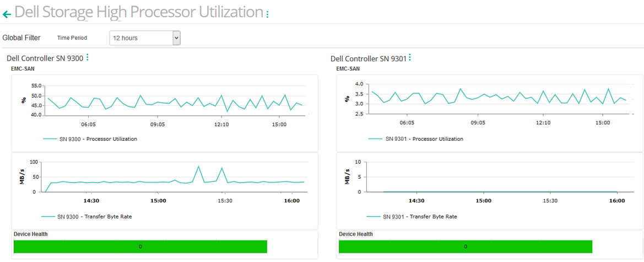Click the SN 9301 Device Health bar

pos(465,247)
